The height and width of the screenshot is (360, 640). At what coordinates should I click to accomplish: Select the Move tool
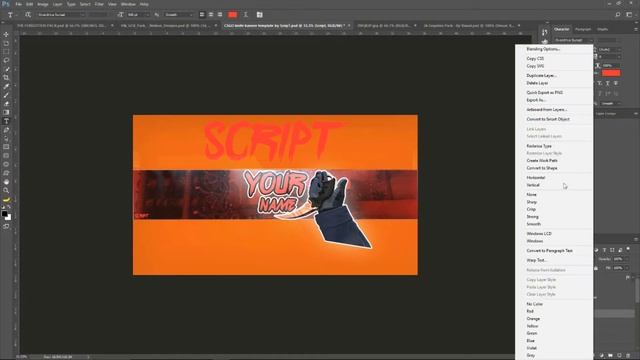pyautogui.click(x=6, y=35)
